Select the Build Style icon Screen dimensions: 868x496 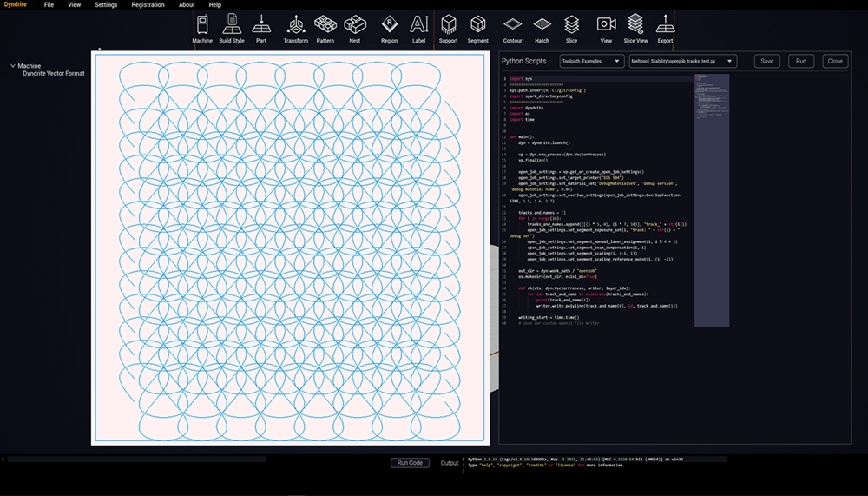coord(232,24)
